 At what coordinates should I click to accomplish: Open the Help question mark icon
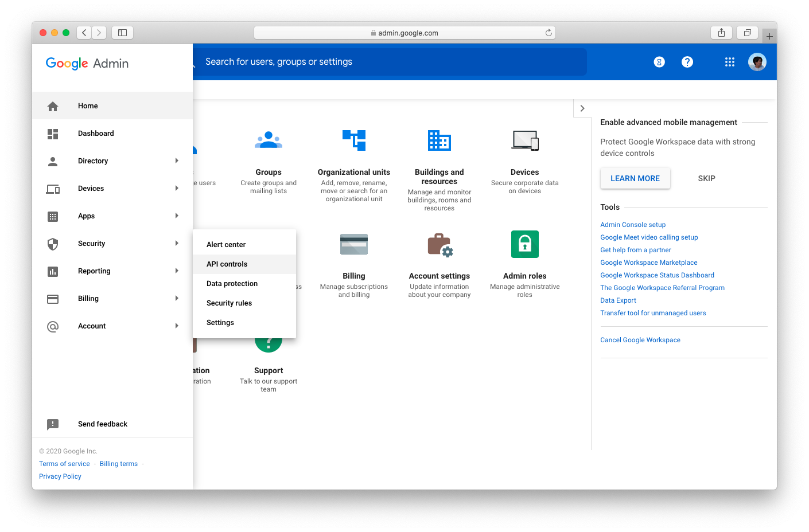[687, 62]
